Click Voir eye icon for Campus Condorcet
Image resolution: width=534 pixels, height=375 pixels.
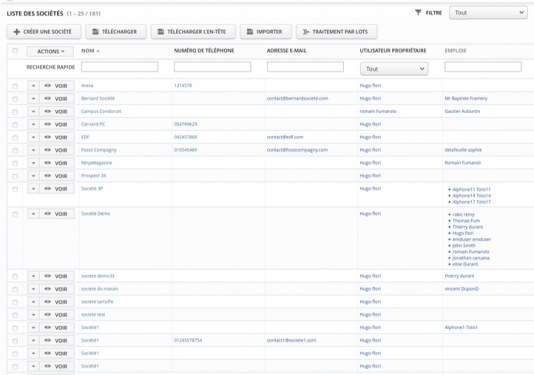coord(47,112)
